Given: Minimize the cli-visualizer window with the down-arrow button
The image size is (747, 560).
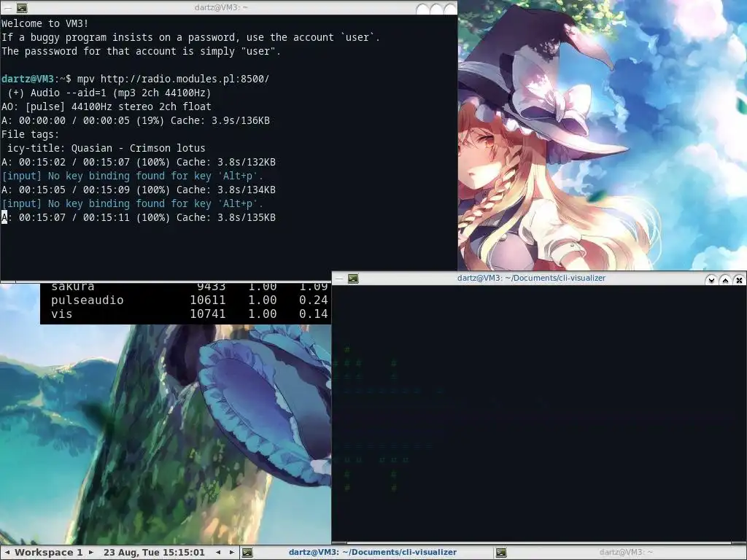Looking at the screenshot, I should click(x=711, y=279).
